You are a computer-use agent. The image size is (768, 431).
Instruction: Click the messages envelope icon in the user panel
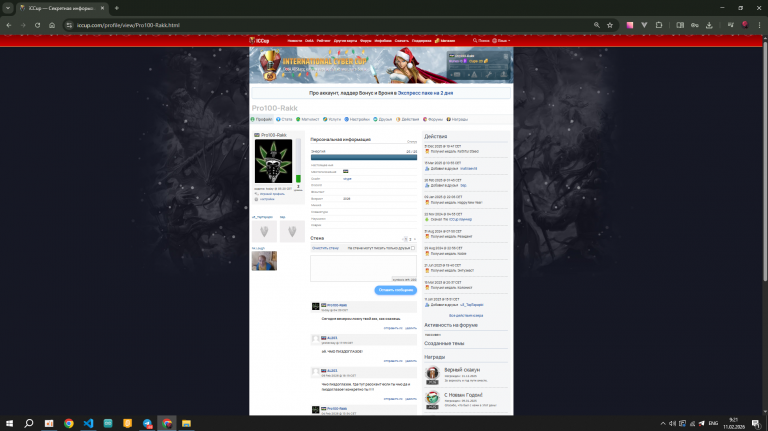tap(456, 74)
